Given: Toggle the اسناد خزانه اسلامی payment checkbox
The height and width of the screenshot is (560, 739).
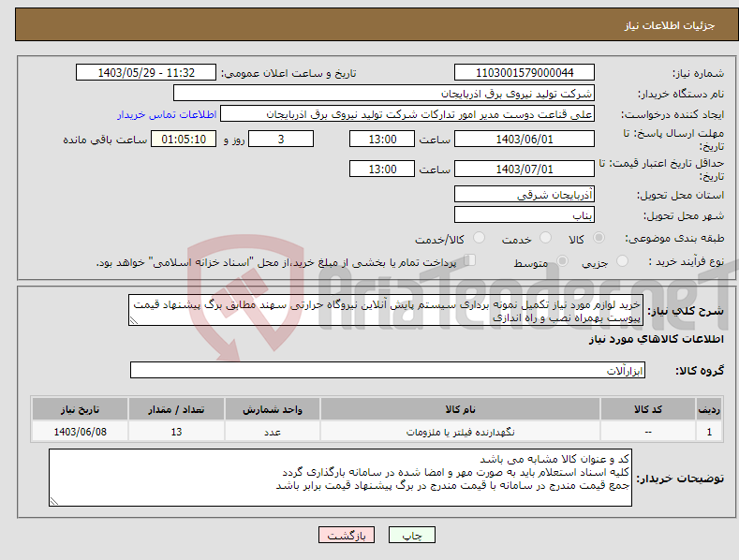Looking at the screenshot, I should 470,260.
